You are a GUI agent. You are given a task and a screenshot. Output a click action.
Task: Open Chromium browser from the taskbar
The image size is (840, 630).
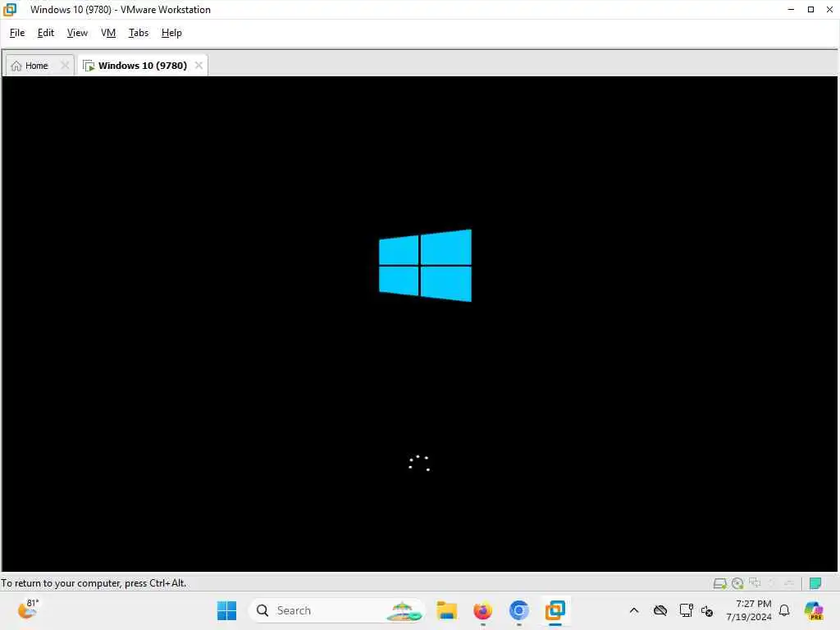point(518,610)
